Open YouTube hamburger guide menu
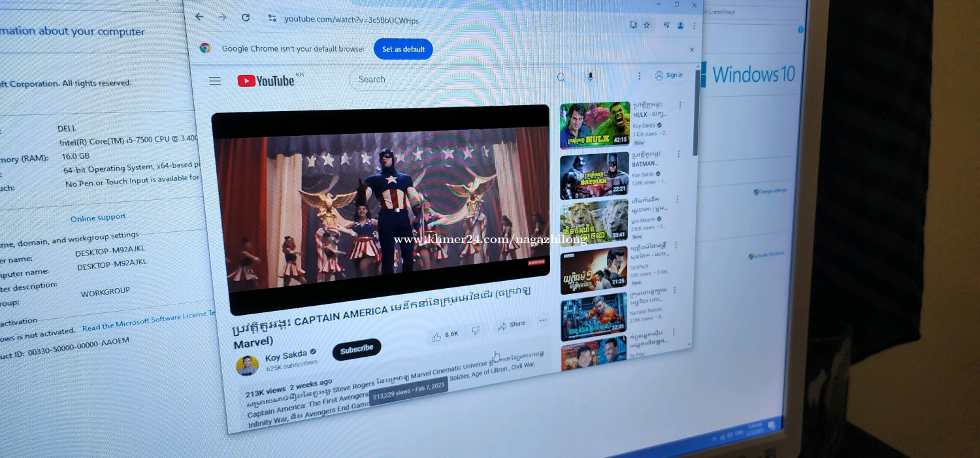Image resolution: width=980 pixels, height=458 pixels. point(215,81)
